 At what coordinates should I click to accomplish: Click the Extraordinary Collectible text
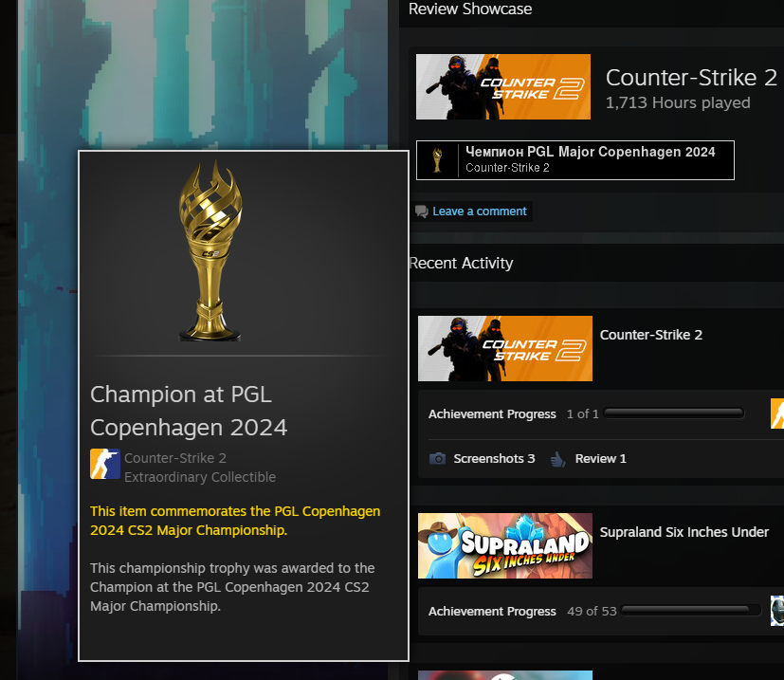[200, 477]
